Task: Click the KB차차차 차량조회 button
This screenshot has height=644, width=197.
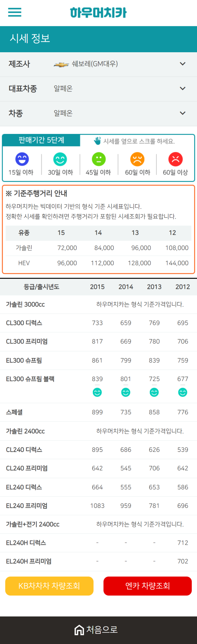Action: pyautogui.click(x=49, y=586)
